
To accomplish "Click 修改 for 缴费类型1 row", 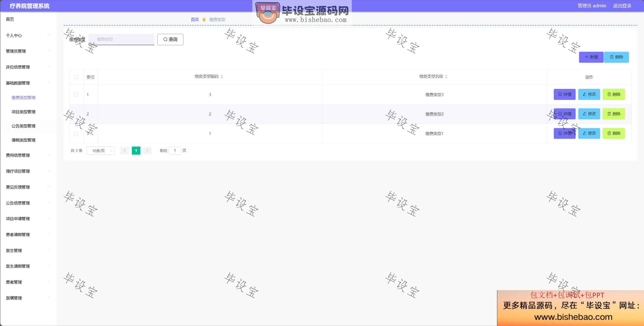I will [x=589, y=133].
